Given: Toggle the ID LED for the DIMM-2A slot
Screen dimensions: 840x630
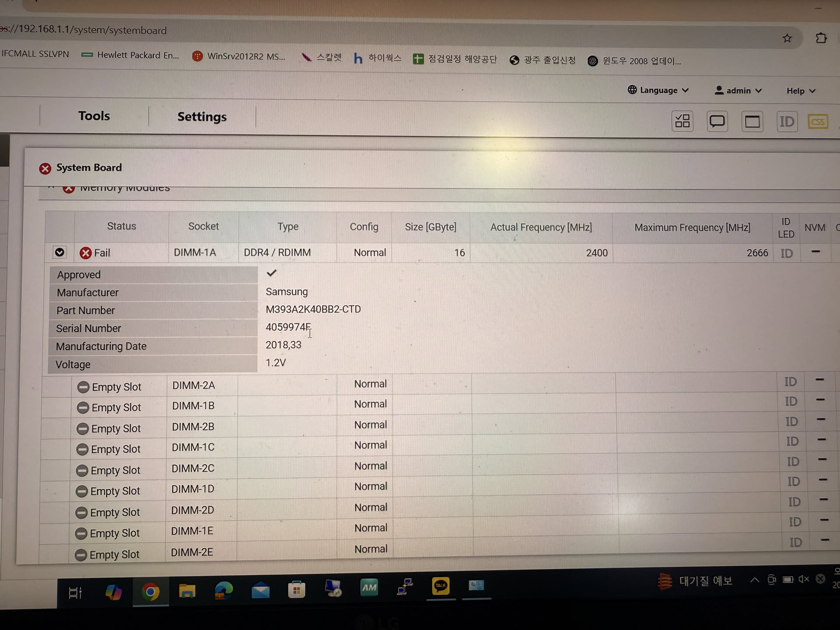Looking at the screenshot, I should (790, 382).
